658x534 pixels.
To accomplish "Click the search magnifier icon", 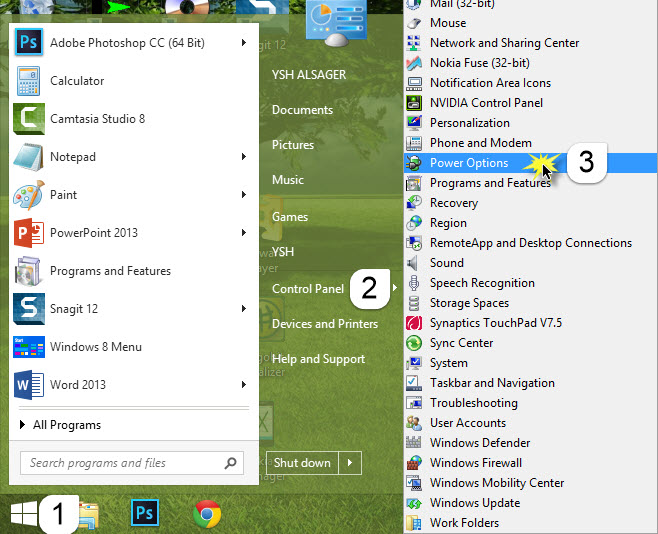I will click(x=230, y=463).
